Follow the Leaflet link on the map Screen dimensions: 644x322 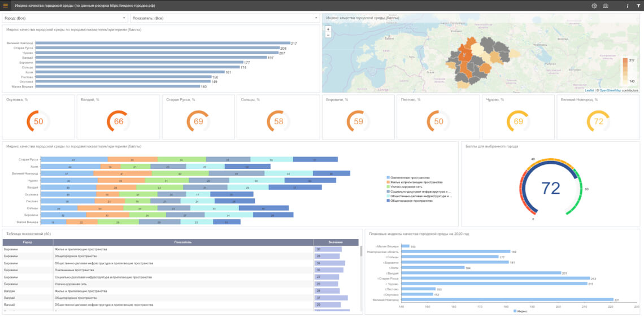pos(589,90)
